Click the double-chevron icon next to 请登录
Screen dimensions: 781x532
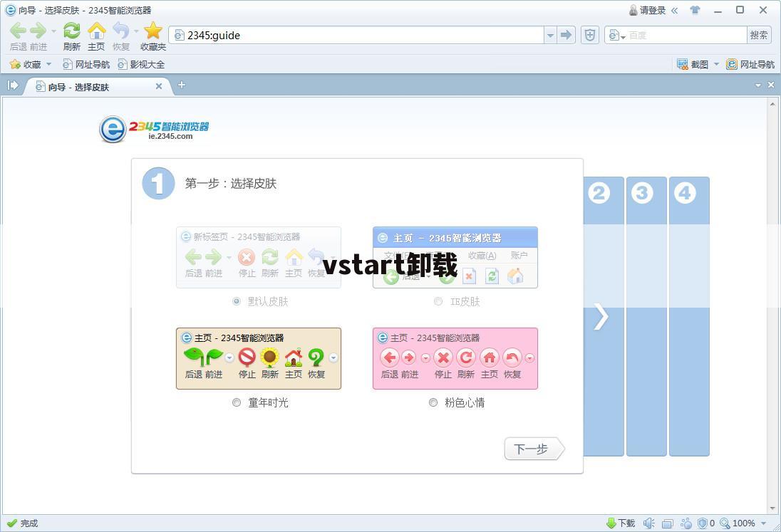[x=674, y=10]
